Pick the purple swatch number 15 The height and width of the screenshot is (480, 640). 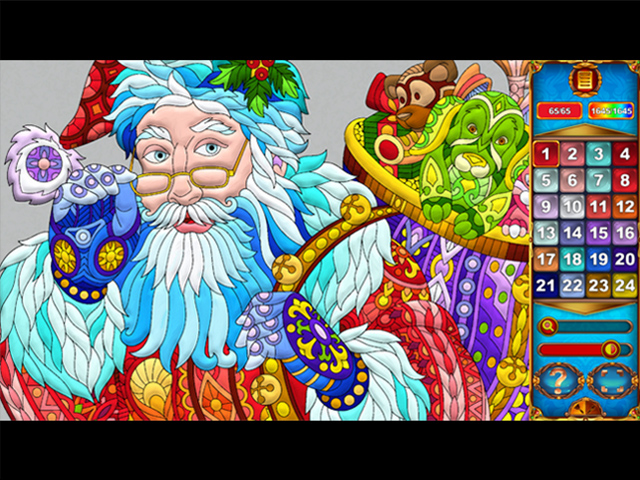597,232
